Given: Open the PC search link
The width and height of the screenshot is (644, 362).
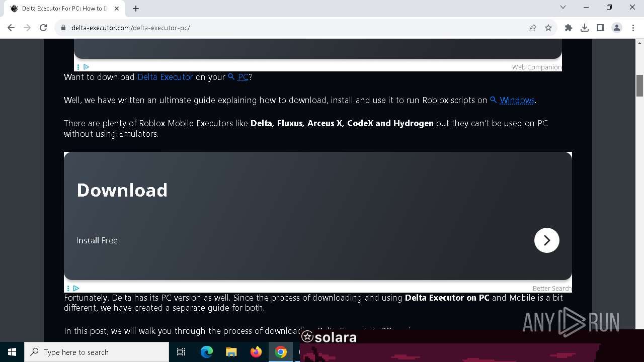Looking at the screenshot, I should point(238,77).
